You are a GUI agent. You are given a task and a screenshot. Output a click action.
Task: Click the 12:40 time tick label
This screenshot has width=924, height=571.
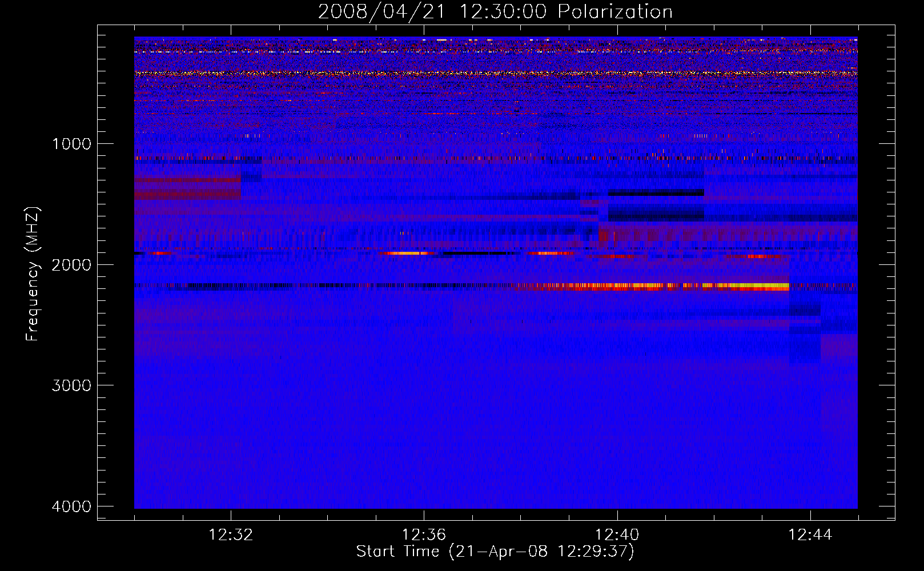(617, 535)
